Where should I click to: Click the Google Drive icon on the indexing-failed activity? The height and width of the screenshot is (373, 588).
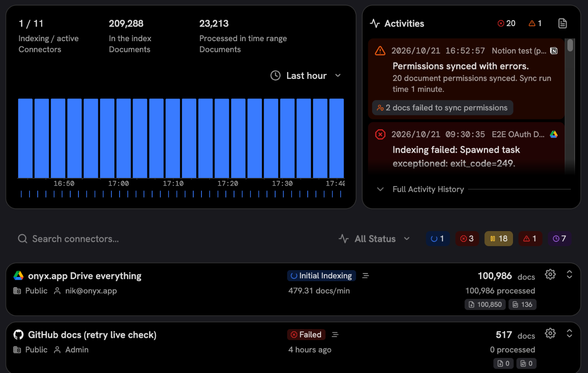(554, 134)
